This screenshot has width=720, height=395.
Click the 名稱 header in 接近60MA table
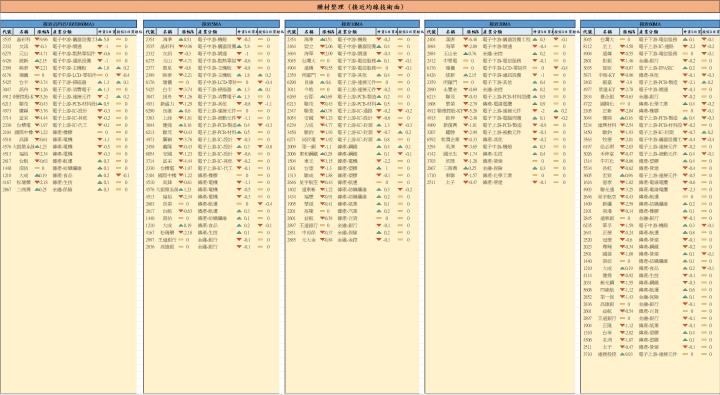coord(608,32)
